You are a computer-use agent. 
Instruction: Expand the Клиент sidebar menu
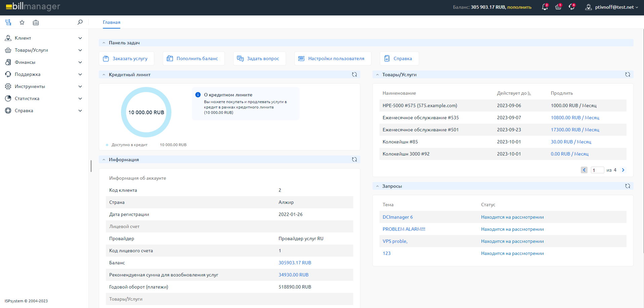click(x=44, y=38)
